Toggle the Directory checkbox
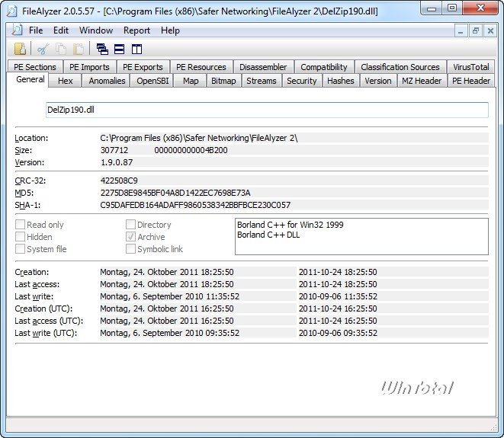 tap(130, 225)
